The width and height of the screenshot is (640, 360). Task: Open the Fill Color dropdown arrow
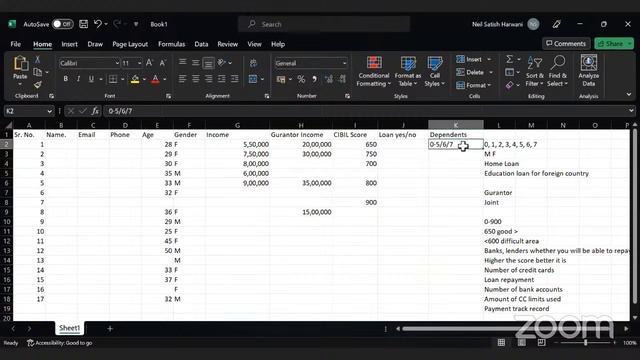pyautogui.click(x=144, y=79)
